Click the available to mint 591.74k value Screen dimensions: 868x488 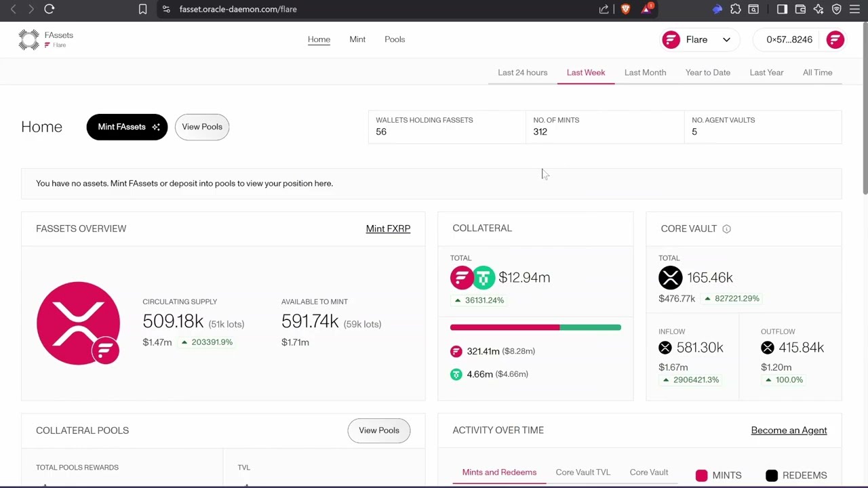[x=310, y=321]
